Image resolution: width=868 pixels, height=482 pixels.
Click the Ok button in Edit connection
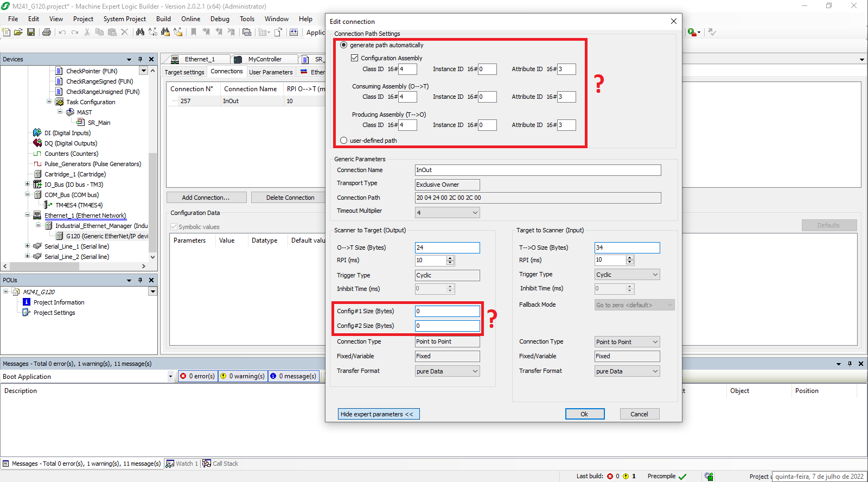[584, 414]
